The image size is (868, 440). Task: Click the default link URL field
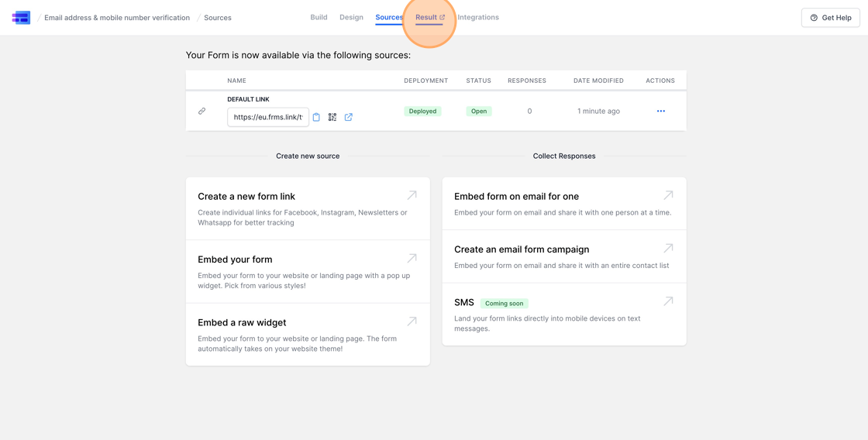(x=267, y=117)
